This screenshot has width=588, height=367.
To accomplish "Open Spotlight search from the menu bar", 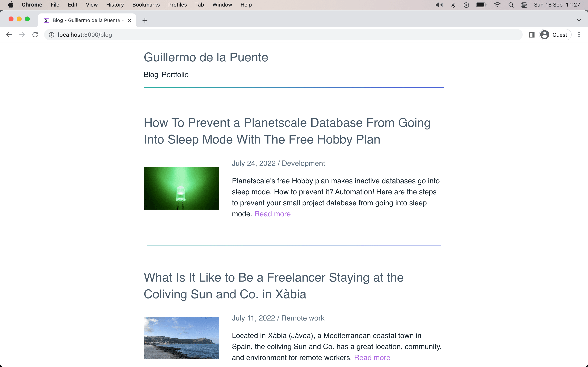I will tap(511, 5).
